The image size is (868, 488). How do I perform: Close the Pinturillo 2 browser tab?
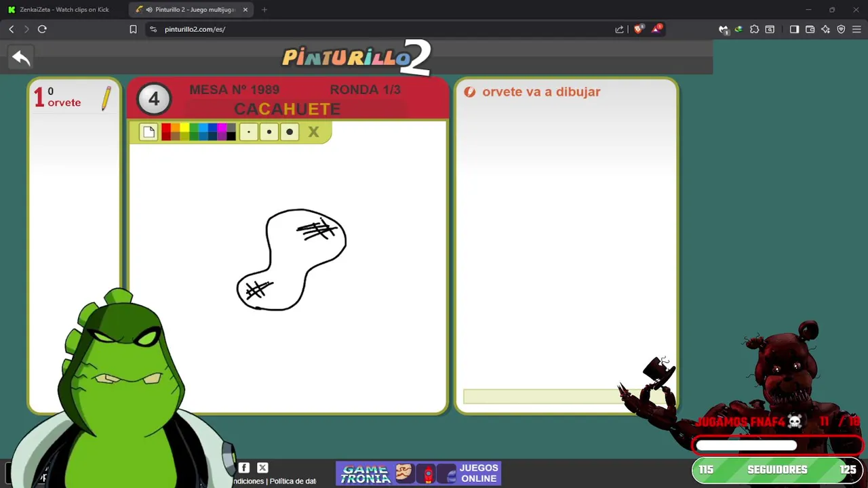245,9
